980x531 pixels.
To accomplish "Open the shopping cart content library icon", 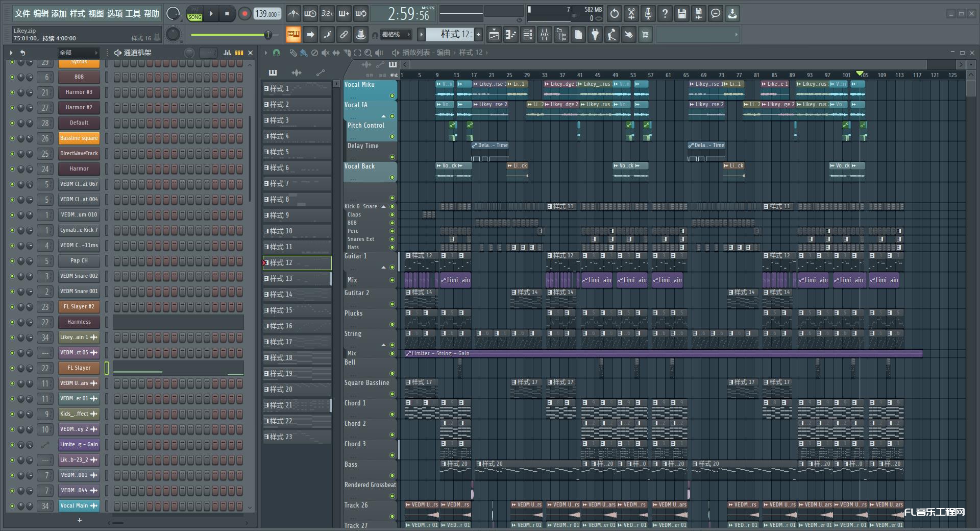I will tap(645, 35).
